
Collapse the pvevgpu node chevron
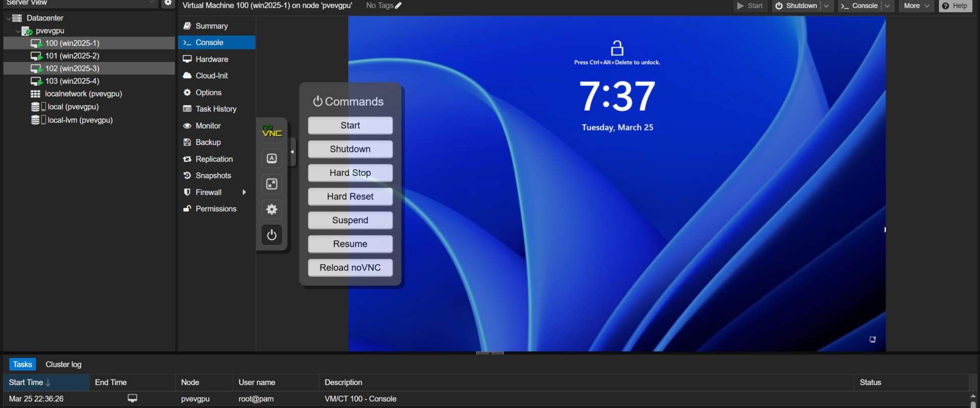(17, 31)
